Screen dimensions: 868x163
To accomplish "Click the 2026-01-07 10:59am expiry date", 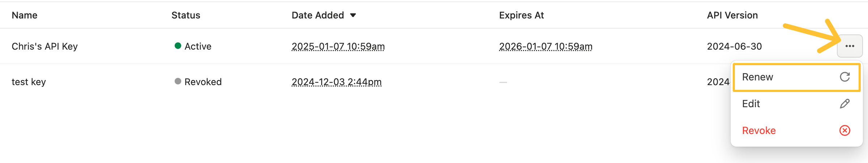I will [545, 46].
